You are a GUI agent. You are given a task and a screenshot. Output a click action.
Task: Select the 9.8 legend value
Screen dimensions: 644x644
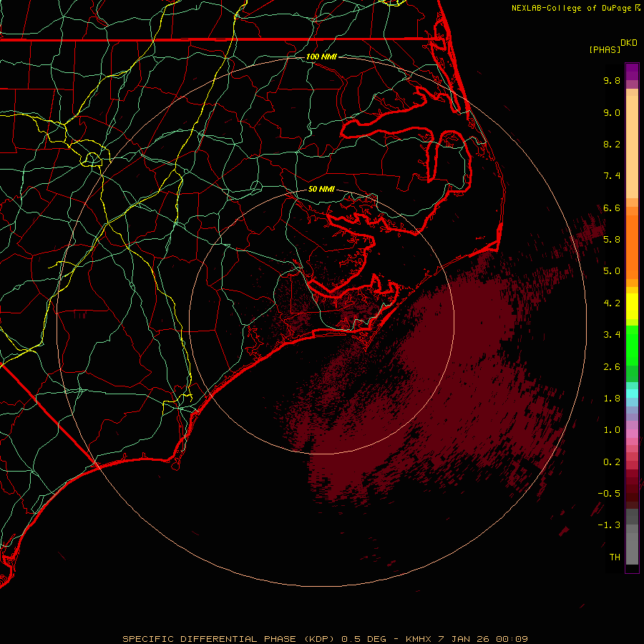(612, 80)
